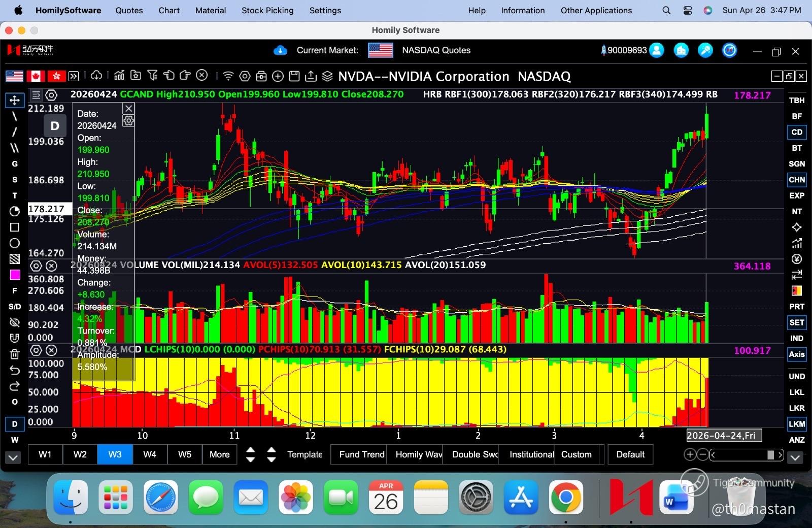The height and width of the screenshot is (528, 812).
Task: Open the bar chart with trend icon
Action: 119,76
